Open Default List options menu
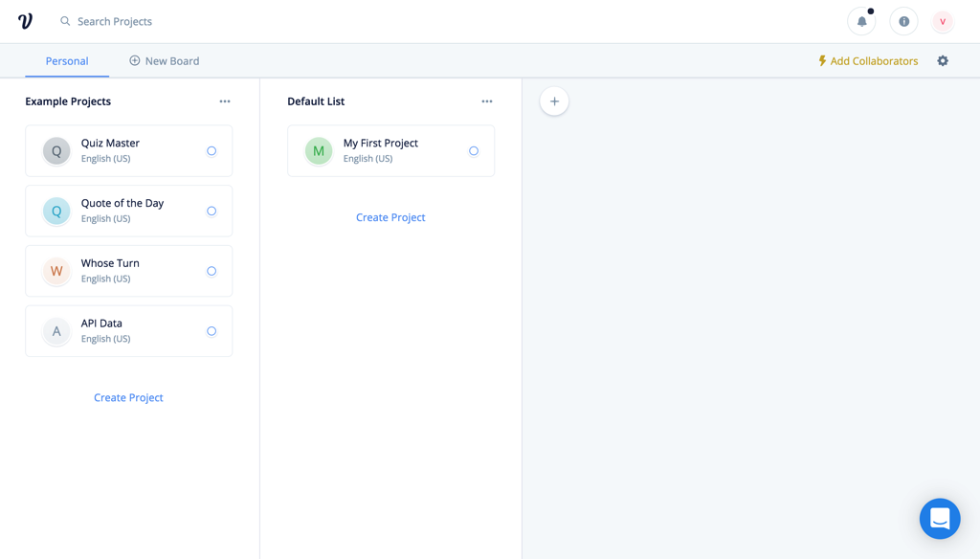The width and height of the screenshot is (980, 559). click(487, 101)
